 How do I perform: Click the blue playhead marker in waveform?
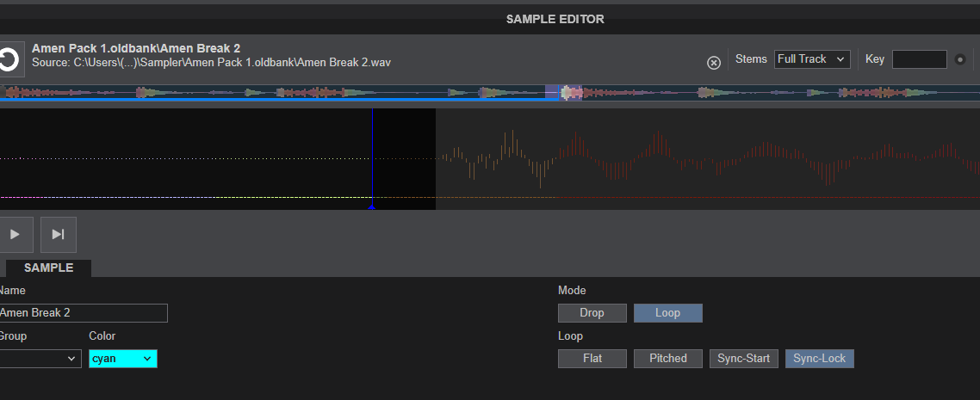(373, 159)
